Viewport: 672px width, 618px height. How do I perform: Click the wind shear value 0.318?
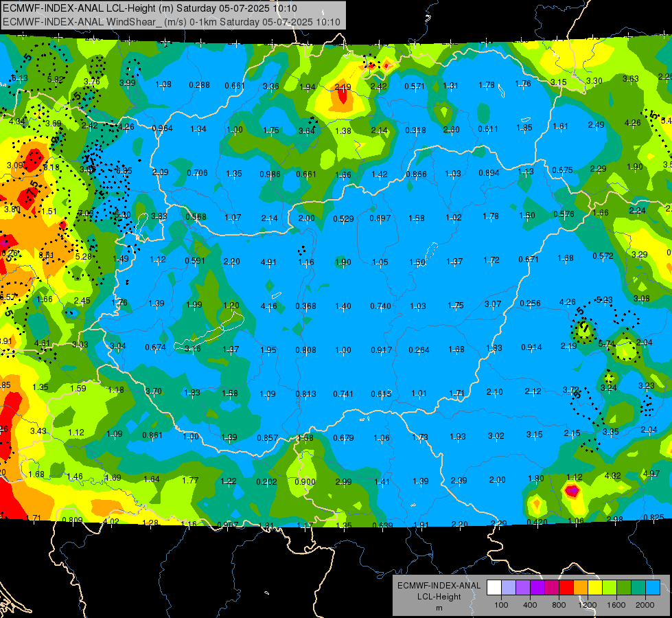tap(415, 130)
